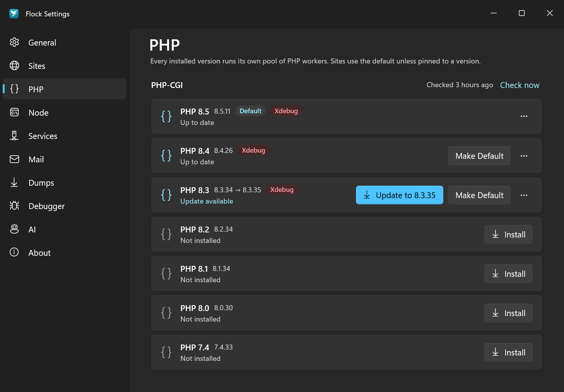Go to the Services page
Viewport: 564px width, 392px height.
65,136
